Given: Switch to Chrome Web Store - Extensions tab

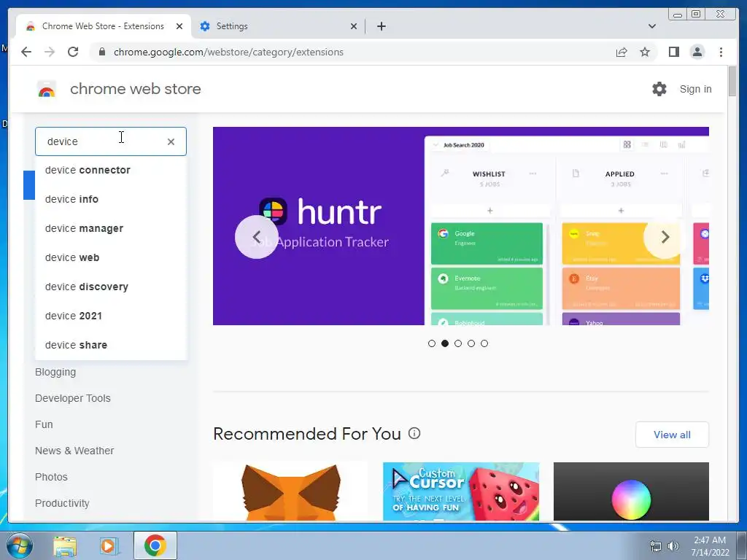Looking at the screenshot, I should (x=103, y=26).
